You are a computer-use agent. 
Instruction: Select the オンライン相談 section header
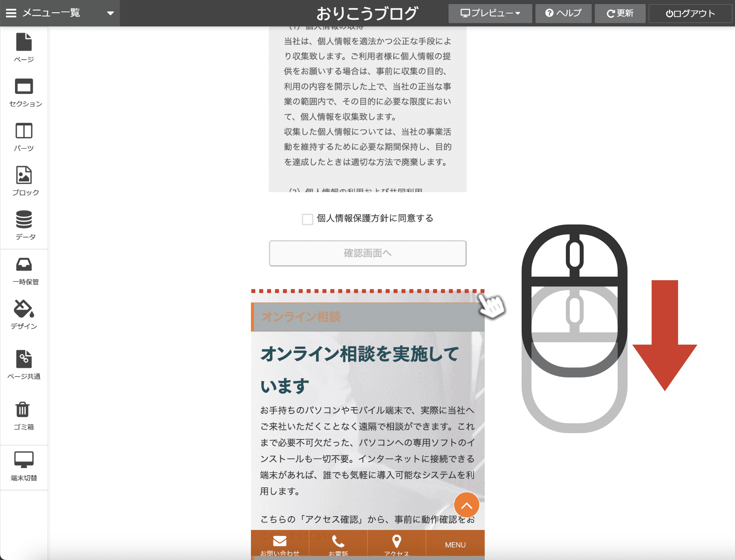click(x=367, y=317)
